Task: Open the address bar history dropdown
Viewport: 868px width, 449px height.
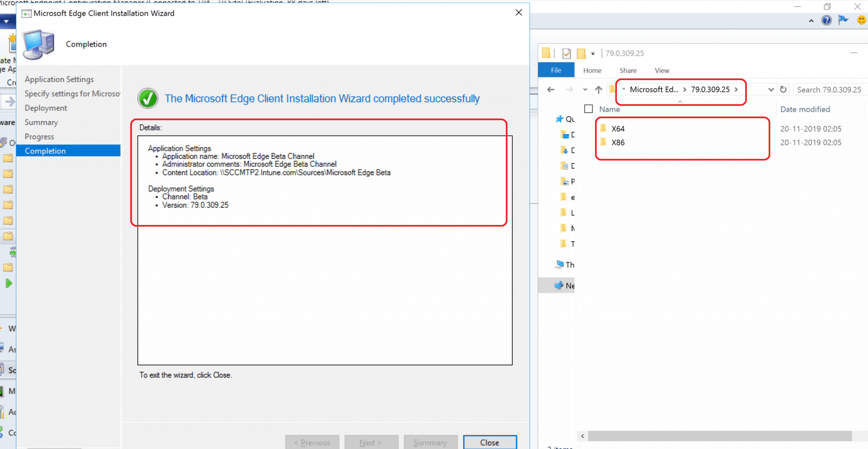Action: (770, 89)
